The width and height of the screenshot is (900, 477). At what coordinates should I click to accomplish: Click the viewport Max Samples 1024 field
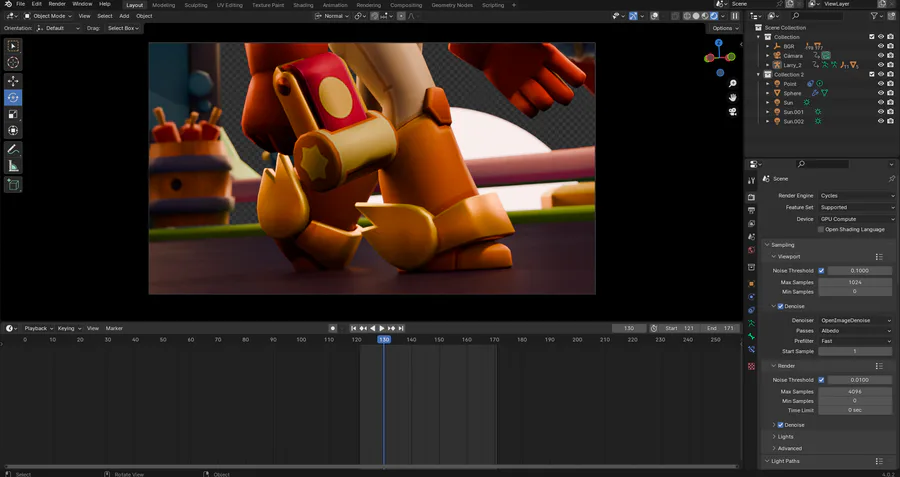click(x=855, y=282)
